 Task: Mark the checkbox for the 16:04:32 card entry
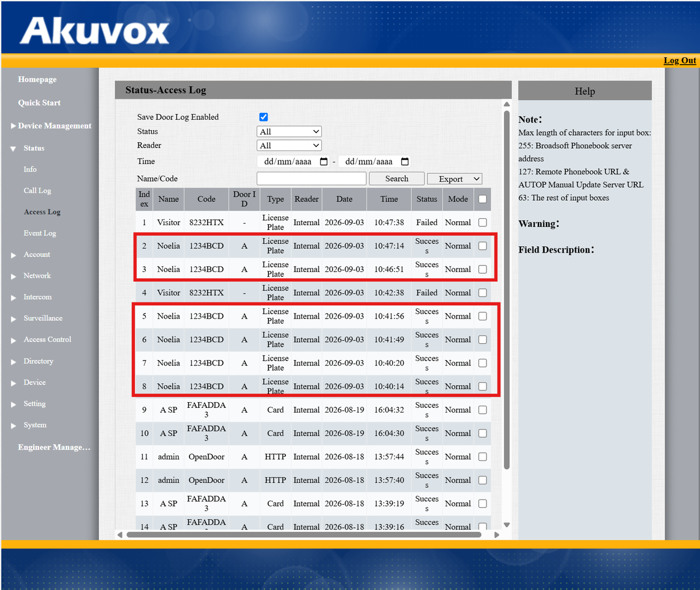tap(482, 410)
